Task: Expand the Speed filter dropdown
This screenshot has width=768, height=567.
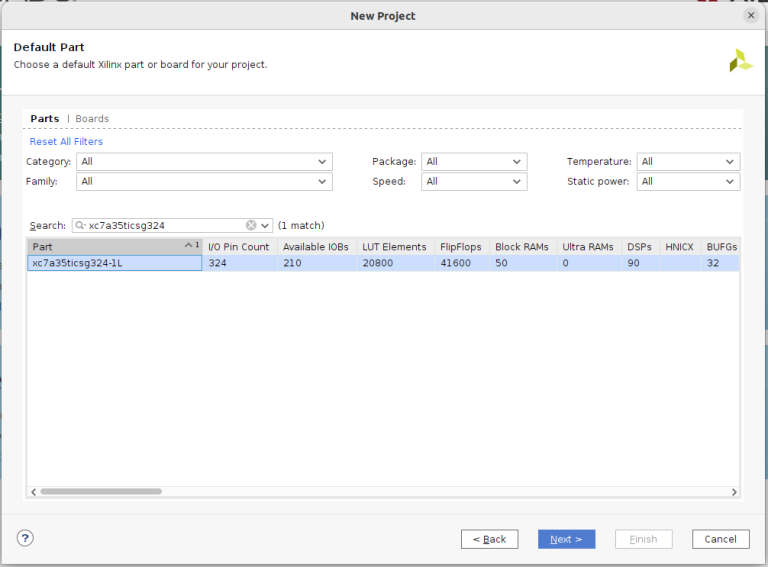Action: 473,182
